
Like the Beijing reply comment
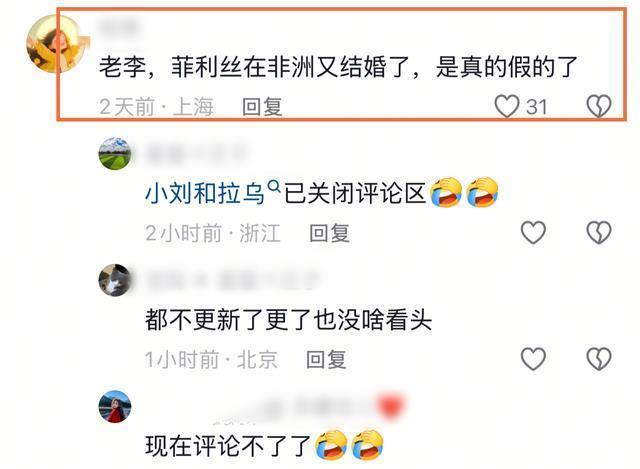[x=533, y=359]
